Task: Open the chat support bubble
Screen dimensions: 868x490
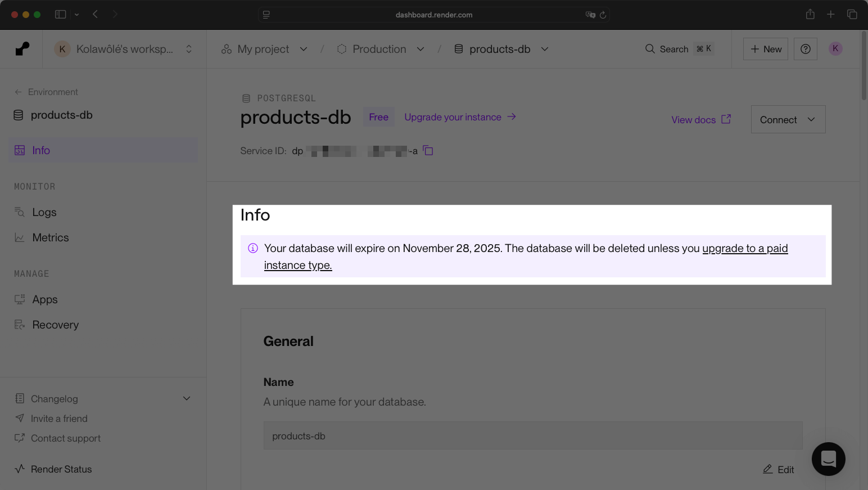Action: 828,459
